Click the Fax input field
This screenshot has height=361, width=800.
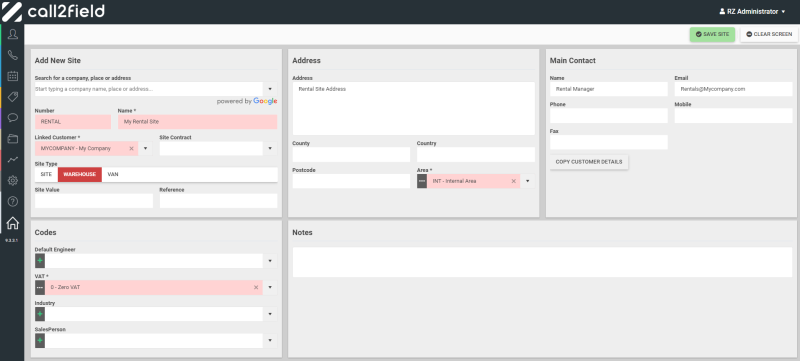tap(609, 142)
